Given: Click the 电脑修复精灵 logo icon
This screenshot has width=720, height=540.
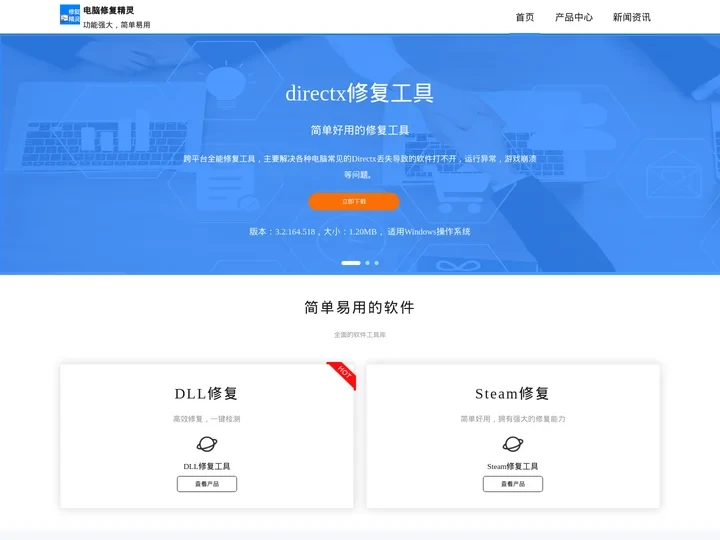Looking at the screenshot, I should (70, 14).
